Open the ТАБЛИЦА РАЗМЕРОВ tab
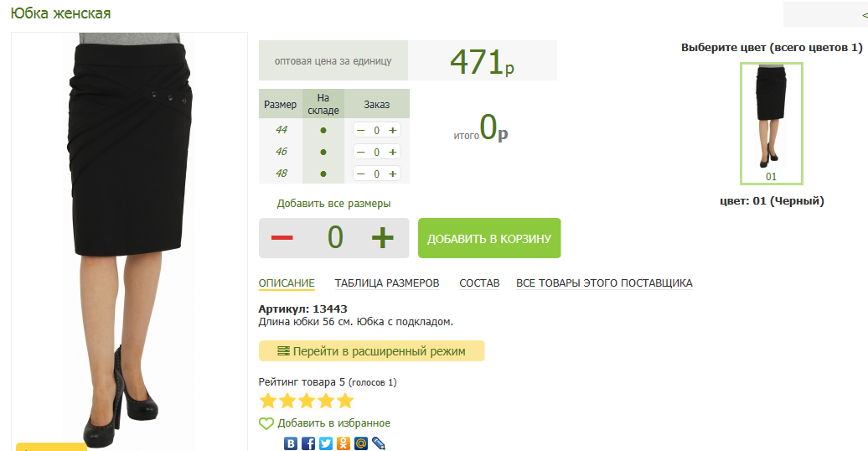 click(387, 283)
